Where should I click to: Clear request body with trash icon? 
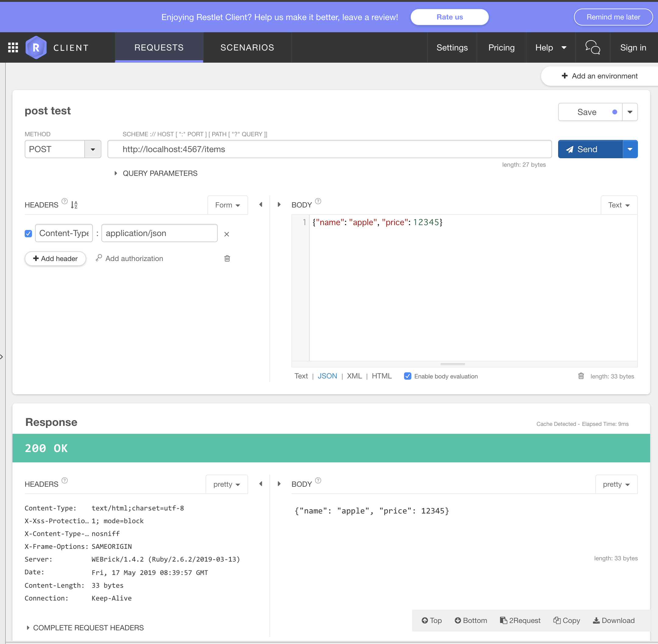(581, 376)
